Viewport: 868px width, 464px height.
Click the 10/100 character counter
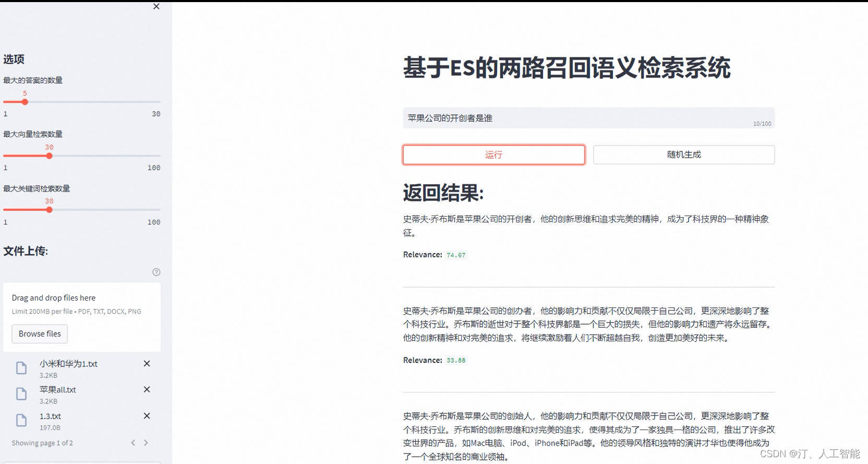coord(762,124)
